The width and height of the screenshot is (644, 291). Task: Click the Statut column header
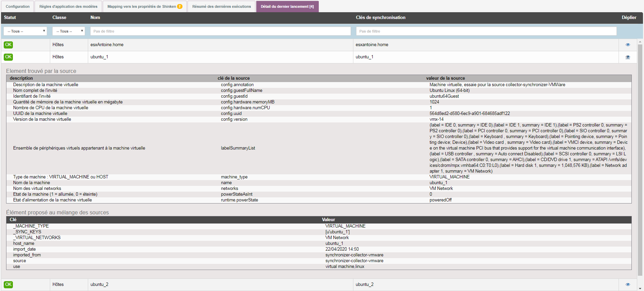10,18
